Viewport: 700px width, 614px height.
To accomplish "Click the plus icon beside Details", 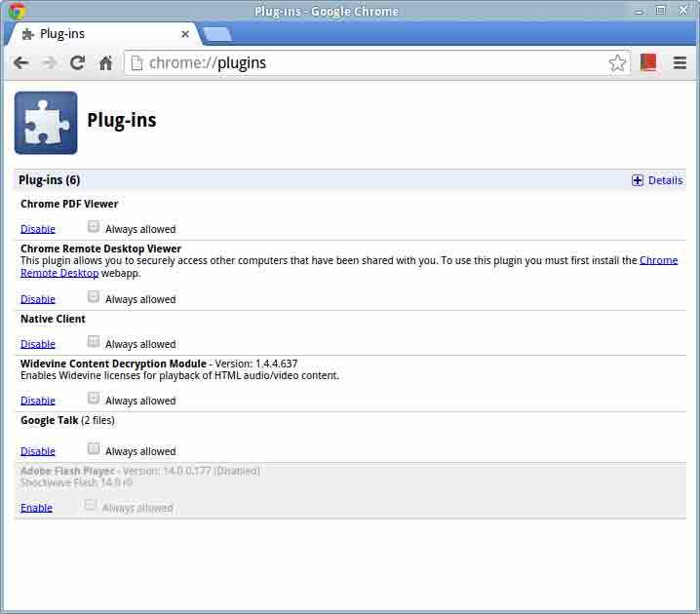I will tap(637, 180).
